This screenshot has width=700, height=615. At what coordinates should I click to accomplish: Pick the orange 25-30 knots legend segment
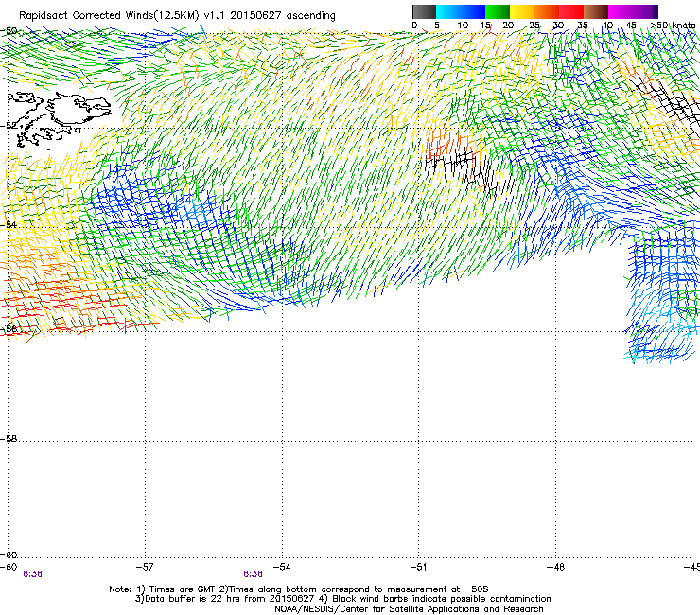pos(547,11)
